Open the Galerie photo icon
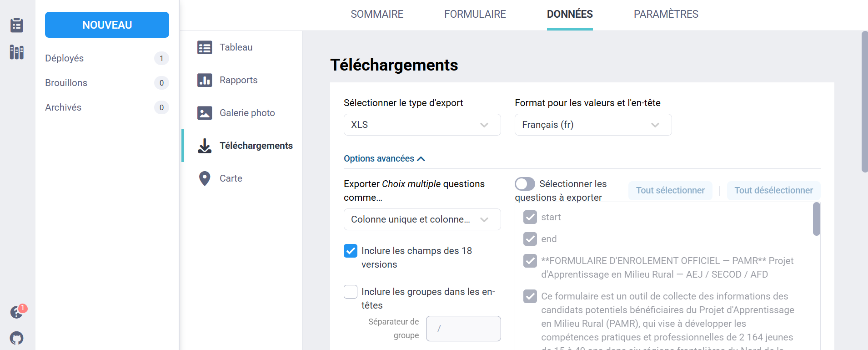The width and height of the screenshot is (868, 350). [205, 113]
